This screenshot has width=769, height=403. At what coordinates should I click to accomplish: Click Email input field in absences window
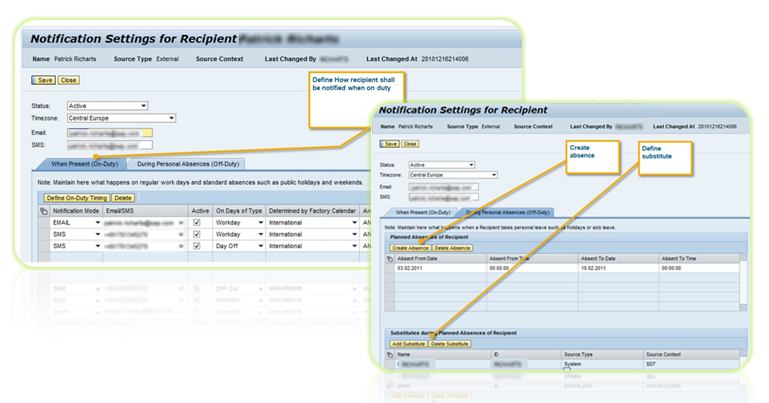tap(444, 187)
